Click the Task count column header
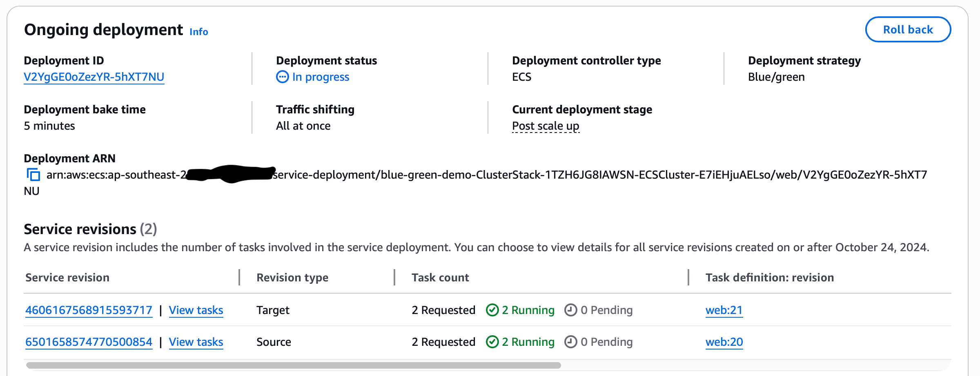The image size is (980, 376). coord(440,277)
